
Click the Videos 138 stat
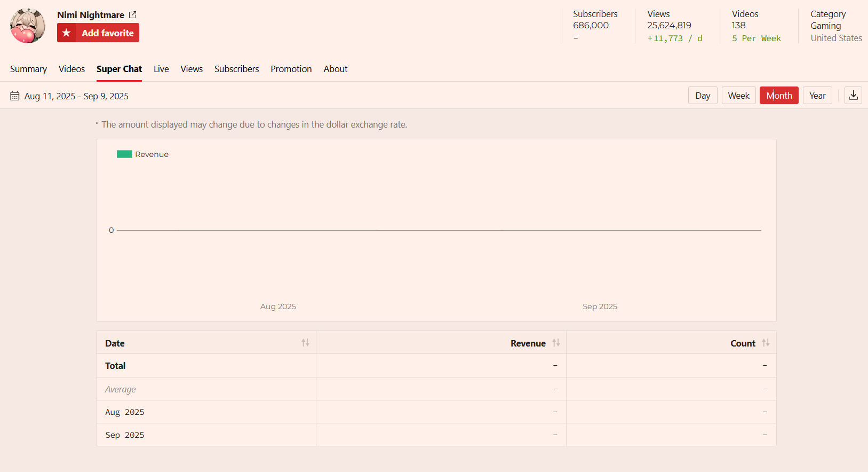tap(745, 20)
